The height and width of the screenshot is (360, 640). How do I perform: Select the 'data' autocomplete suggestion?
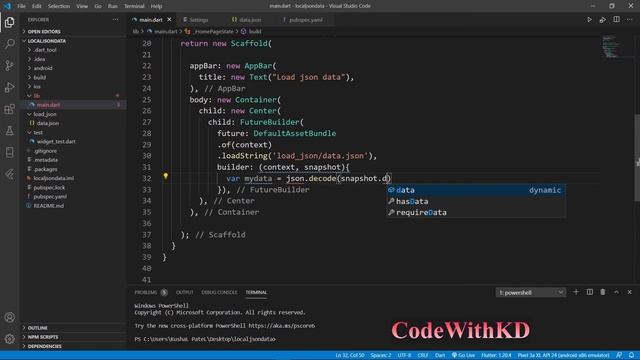pyautogui.click(x=476, y=190)
